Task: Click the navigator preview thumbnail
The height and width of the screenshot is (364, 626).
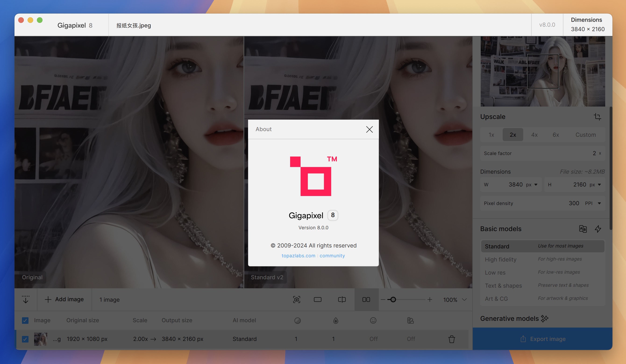Action: click(543, 71)
